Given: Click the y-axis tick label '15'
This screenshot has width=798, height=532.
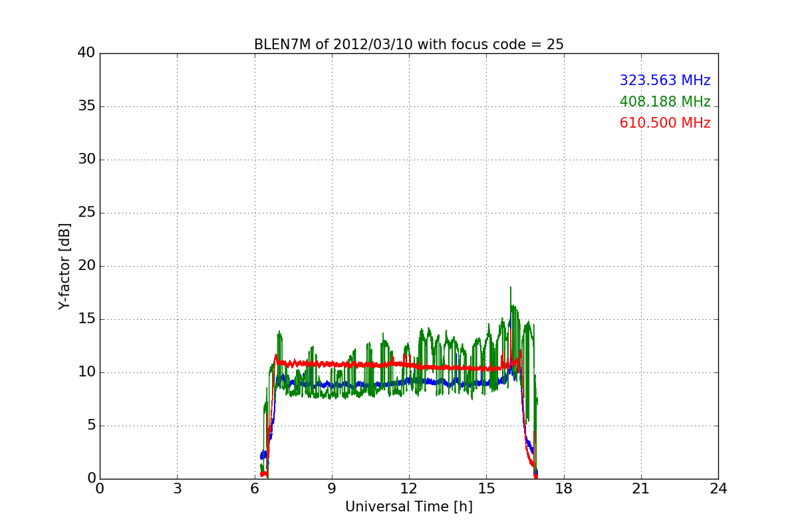Looking at the screenshot, I should point(86,319).
